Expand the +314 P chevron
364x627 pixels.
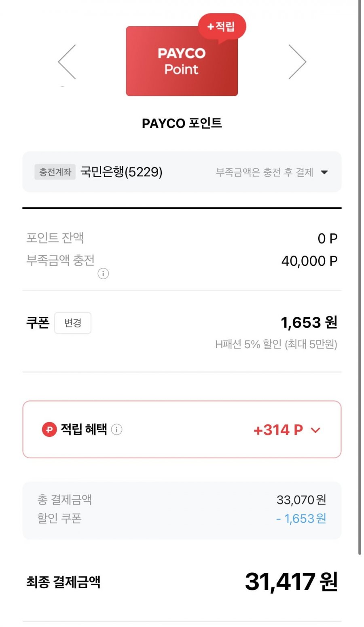pyautogui.click(x=315, y=430)
